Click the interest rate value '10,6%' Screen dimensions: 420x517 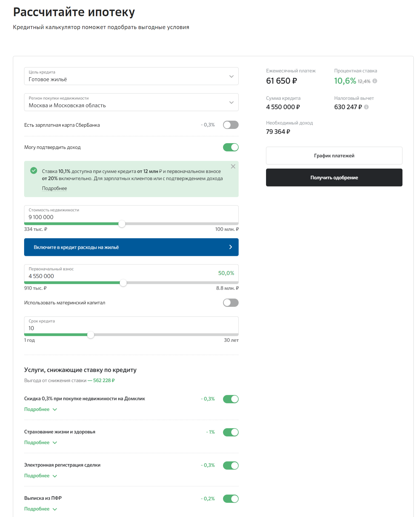(x=345, y=81)
